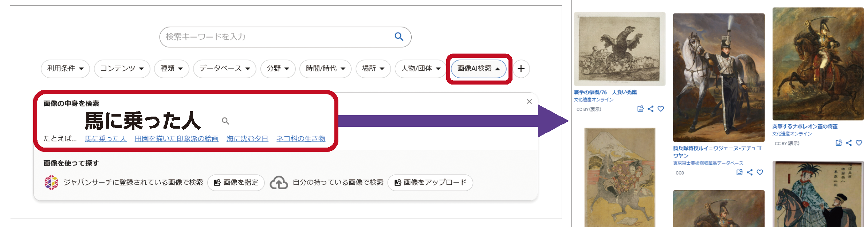Screen dimensions: 868x227
Task: Click the cloud upload icon
Action: (x=279, y=183)
